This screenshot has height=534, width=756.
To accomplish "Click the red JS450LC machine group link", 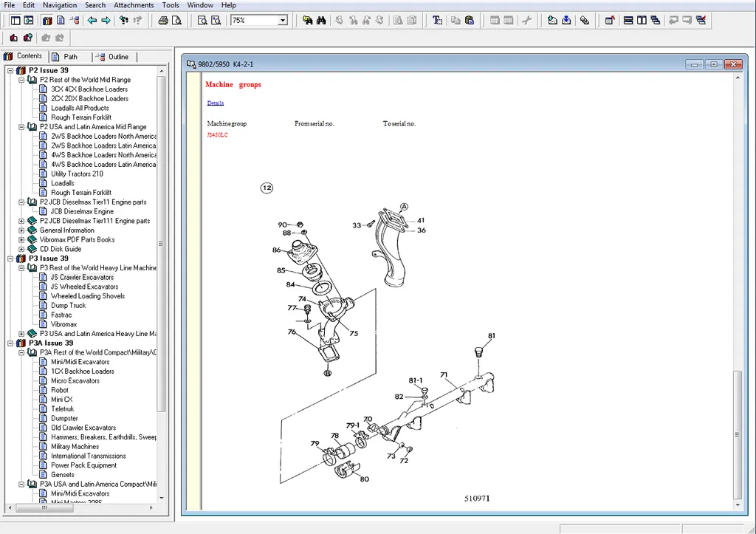I will click(217, 135).
